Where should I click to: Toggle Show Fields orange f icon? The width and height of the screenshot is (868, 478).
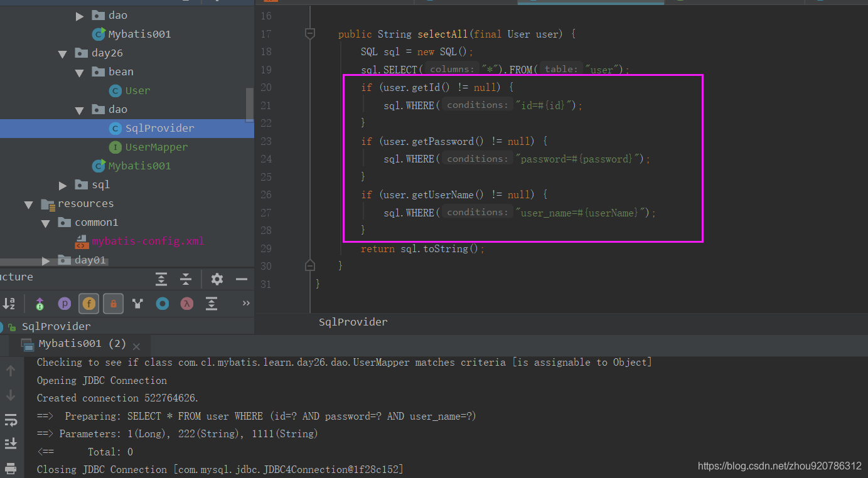(88, 304)
